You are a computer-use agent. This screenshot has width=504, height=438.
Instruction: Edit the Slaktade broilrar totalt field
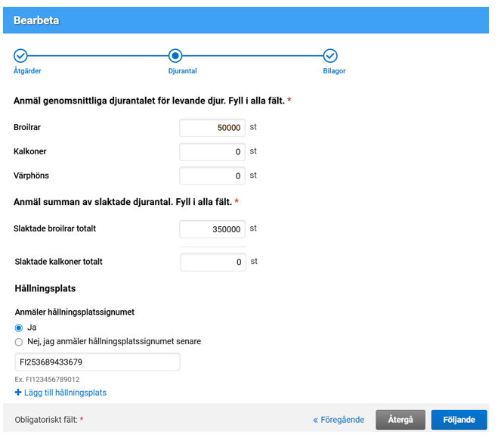[x=212, y=229]
